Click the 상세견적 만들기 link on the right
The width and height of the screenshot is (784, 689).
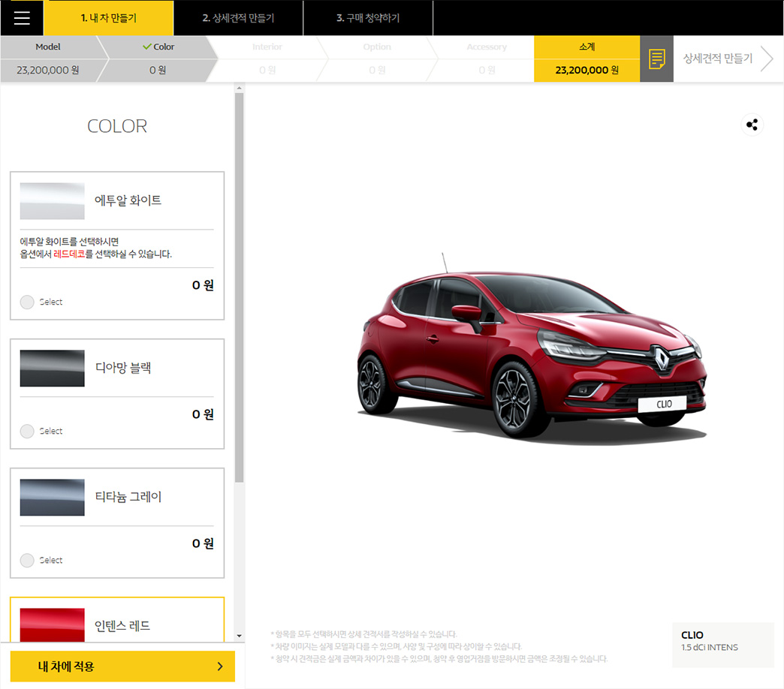718,59
